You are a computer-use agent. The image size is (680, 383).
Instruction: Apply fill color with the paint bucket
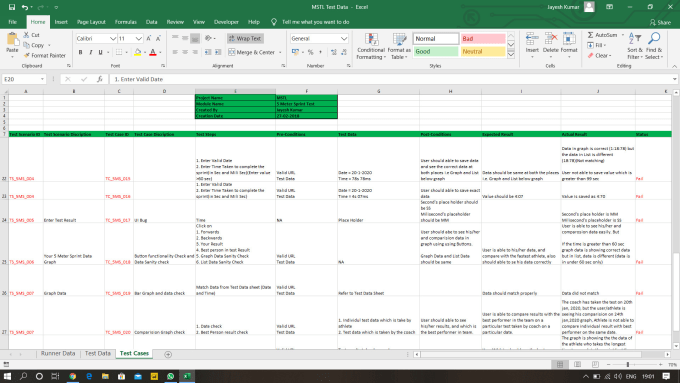[137, 52]
